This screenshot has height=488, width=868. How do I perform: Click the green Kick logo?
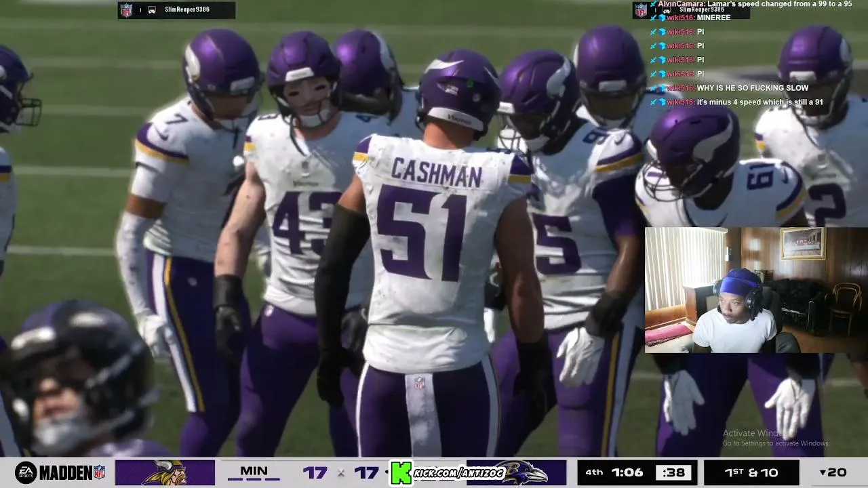[401, 473]
